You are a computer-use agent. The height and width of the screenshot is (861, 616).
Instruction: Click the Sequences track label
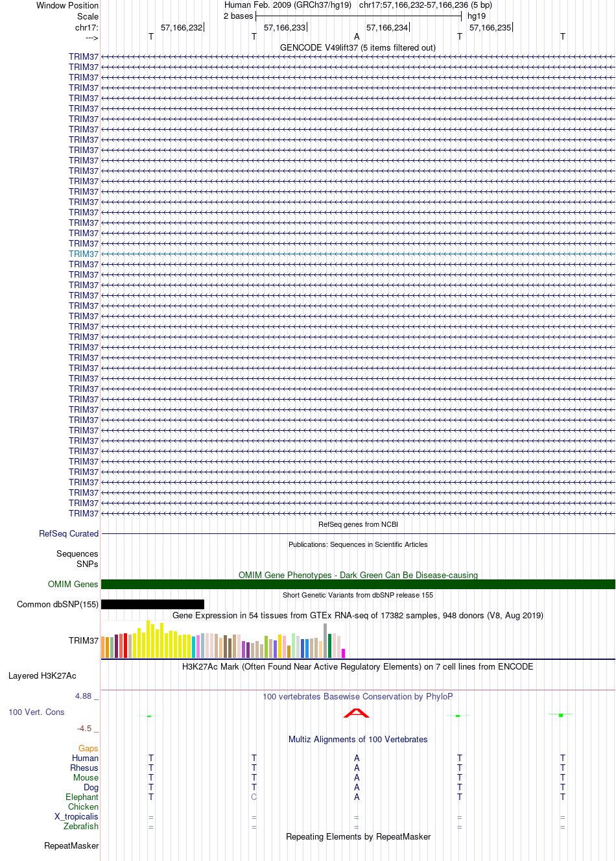[77, 553]
